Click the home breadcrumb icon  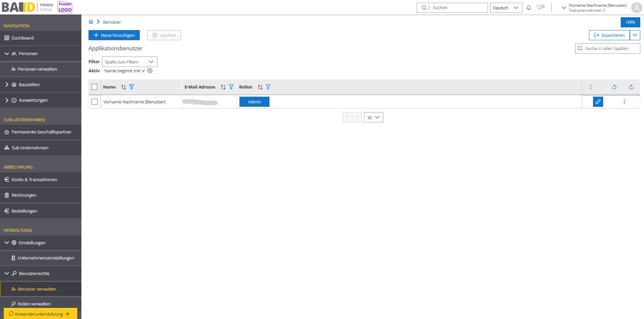click(91, 22)
